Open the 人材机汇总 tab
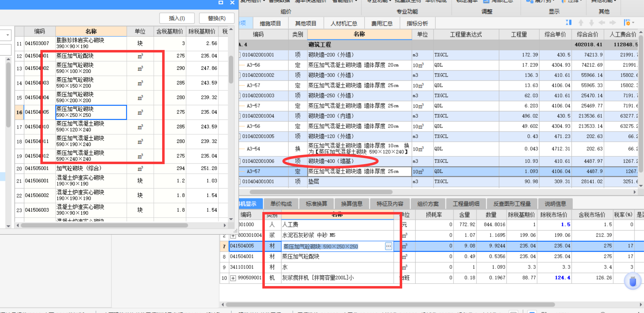 click(344, 23)
